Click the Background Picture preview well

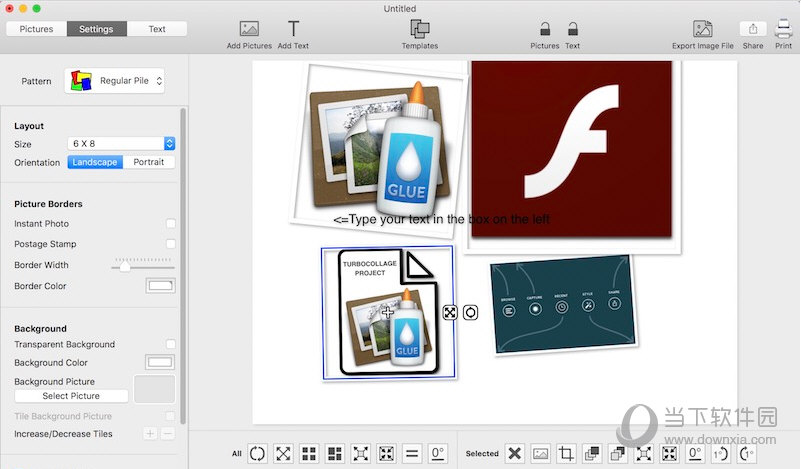154,389
